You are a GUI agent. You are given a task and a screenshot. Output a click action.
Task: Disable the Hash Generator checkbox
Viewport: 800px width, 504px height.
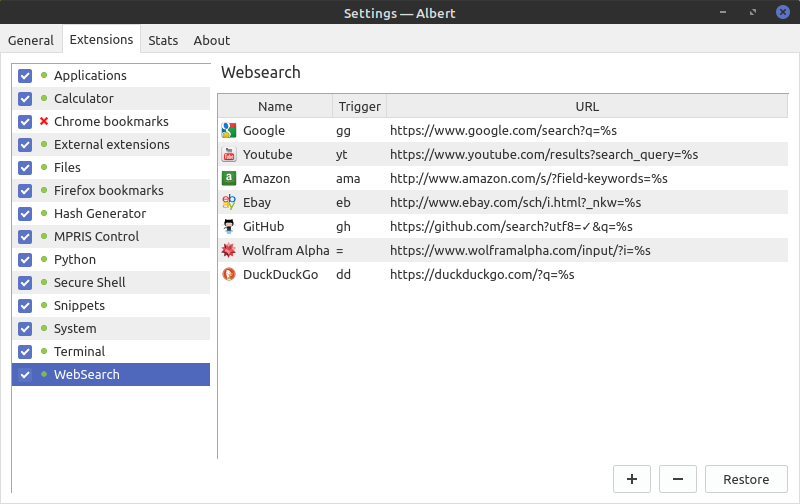(x=25, y=214)
